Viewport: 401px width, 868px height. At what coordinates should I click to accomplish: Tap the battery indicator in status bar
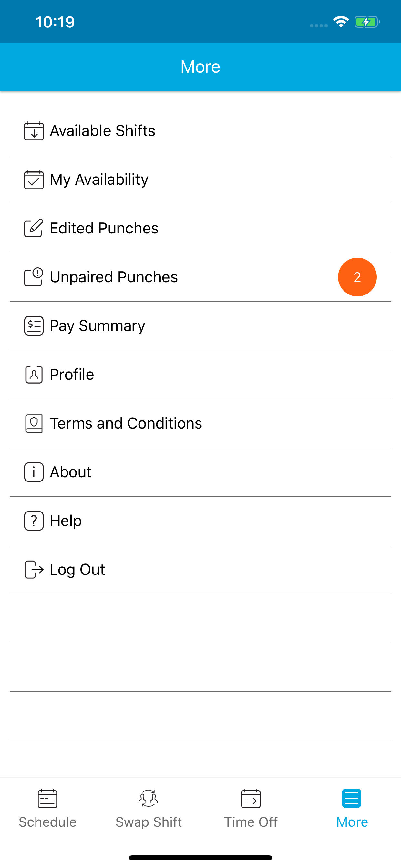pyautogui.click(x=367, y=22)
